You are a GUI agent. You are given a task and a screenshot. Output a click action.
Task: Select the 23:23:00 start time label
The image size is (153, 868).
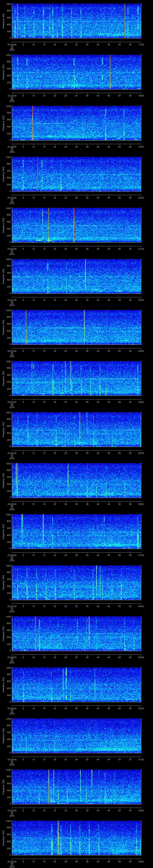pyautogui.click(x=12, y=402)
